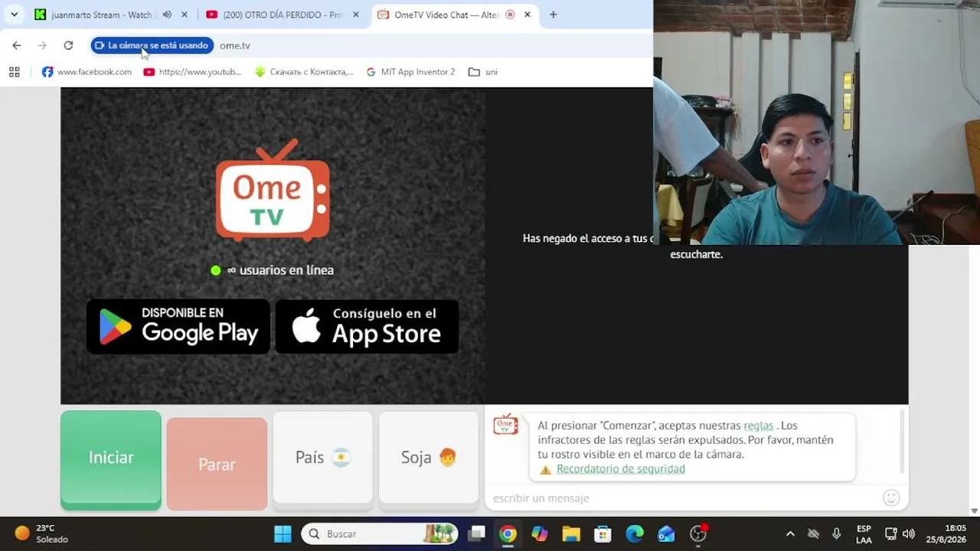Screen dimensions: 980x551
Task: Open the País country selector
Action: 322,458
